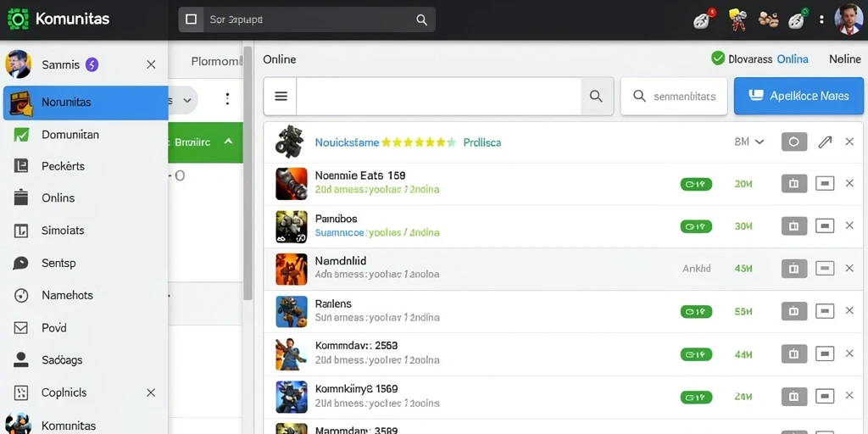Click the gray gift button in Noenmie Eats row

[793, 184]
